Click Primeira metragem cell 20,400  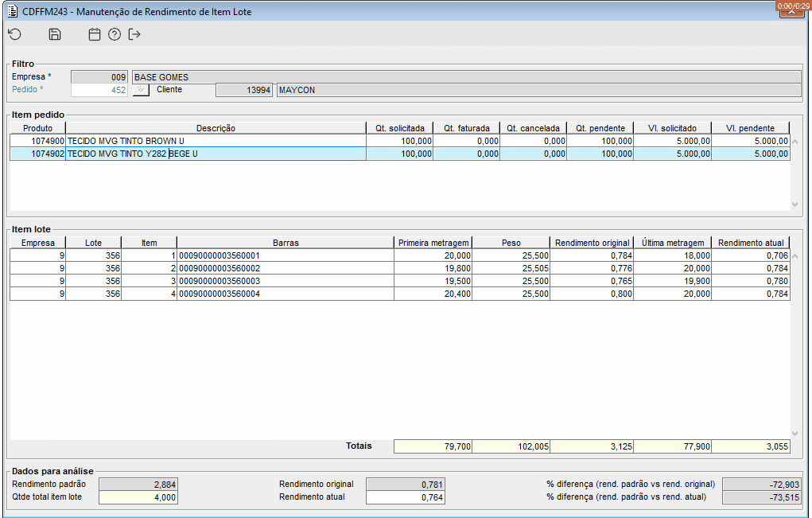point(433,294)
